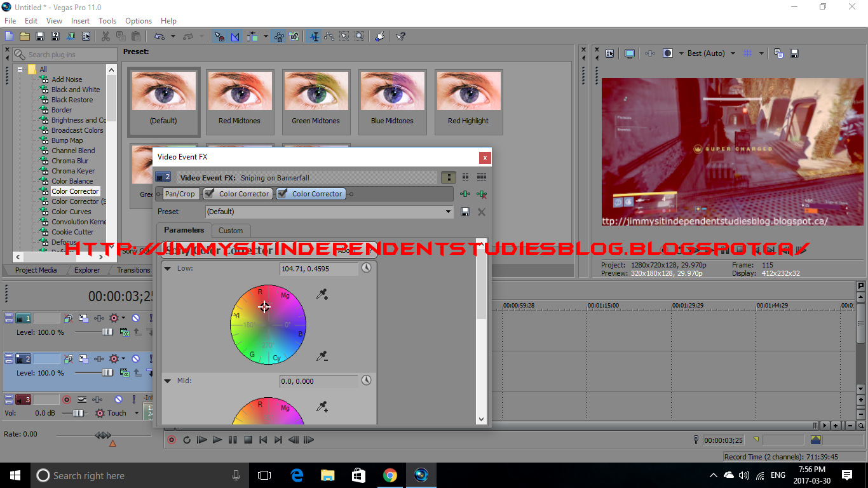Collapse the Low color wheel section

tap(168, 269)
